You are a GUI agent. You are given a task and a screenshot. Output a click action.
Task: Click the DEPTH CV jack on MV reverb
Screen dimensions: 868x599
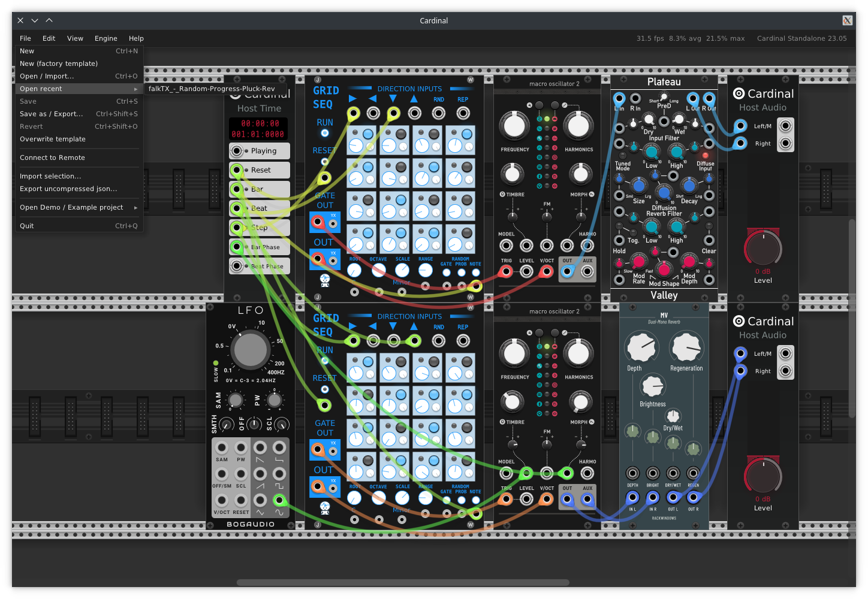click(x=632, y=473)
